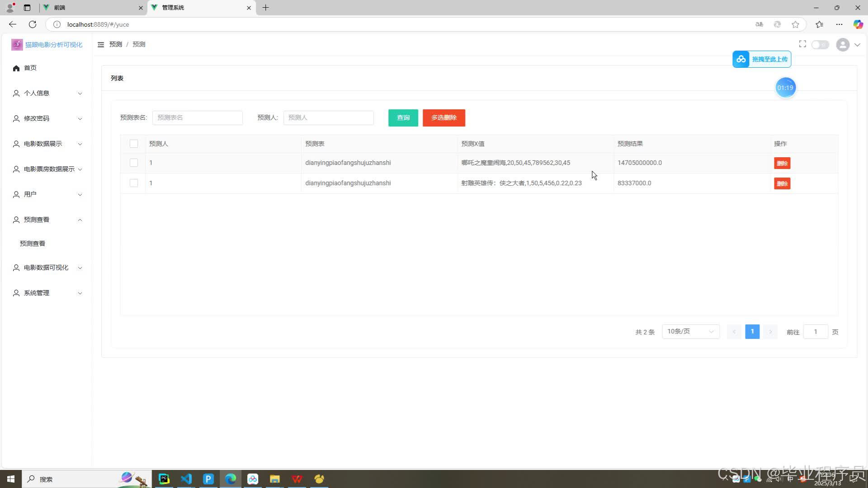The height and width of the screenshot is (488, 868).
Task: Click the 猫眼电影分析可视化 logo icon
Action: 17,45
